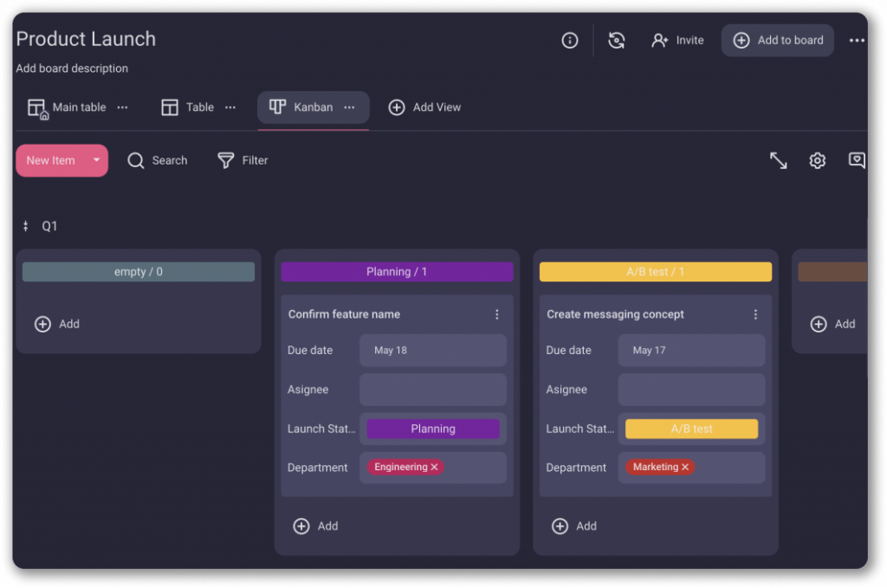
Task: Click the search magnifier icon
Action: pyautogui.click(x=136, y=160)
